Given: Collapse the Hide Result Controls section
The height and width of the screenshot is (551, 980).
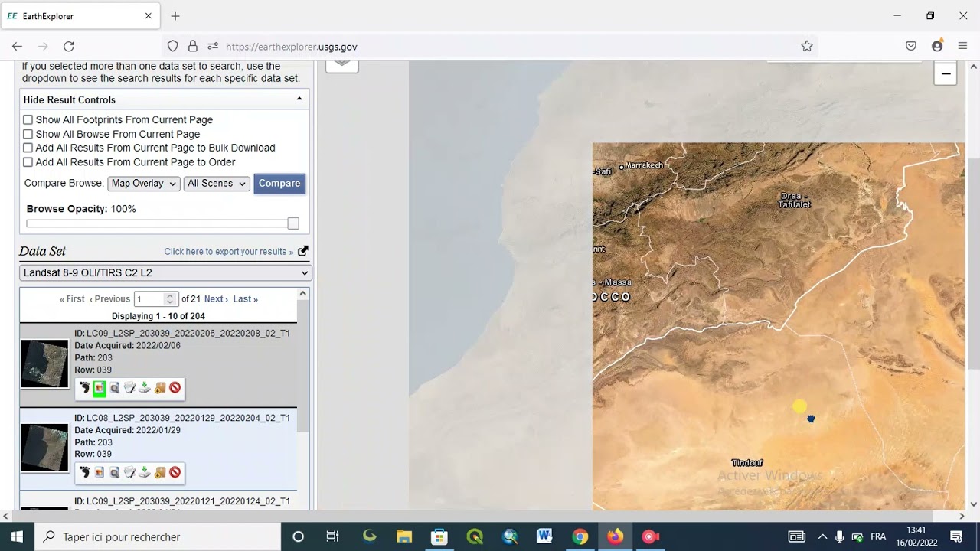Looking at the screenshot, I should (299, 99).
